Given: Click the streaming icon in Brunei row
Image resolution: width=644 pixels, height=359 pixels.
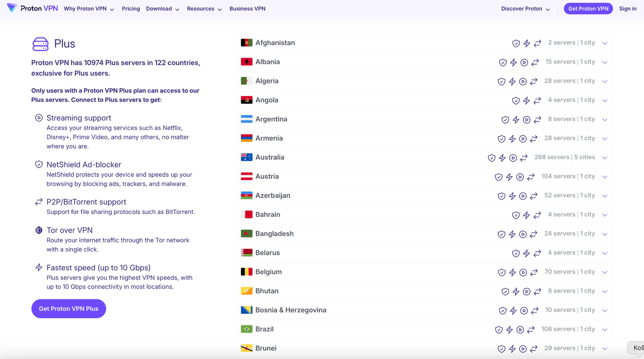Looking at the screenshot, I should click(x=523, y=349).
